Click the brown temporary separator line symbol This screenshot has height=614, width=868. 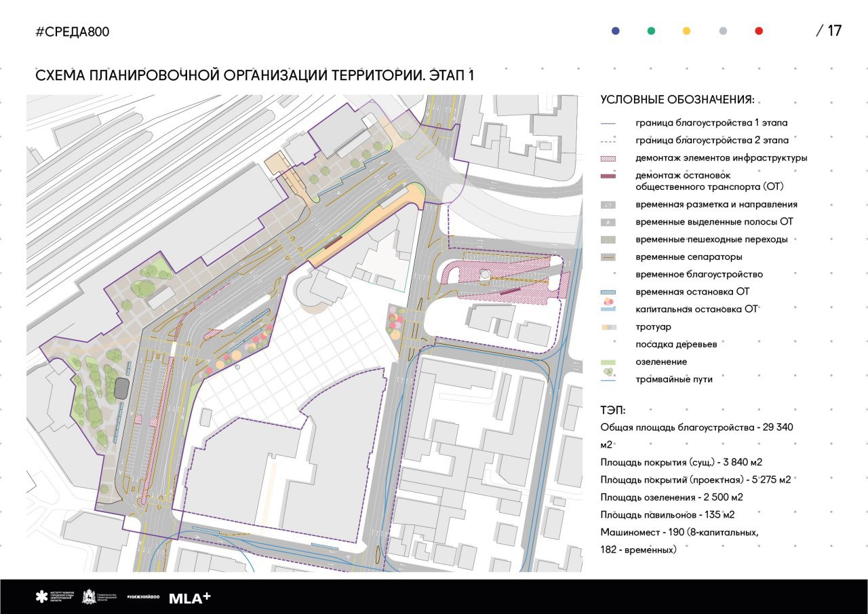[609, 258]
